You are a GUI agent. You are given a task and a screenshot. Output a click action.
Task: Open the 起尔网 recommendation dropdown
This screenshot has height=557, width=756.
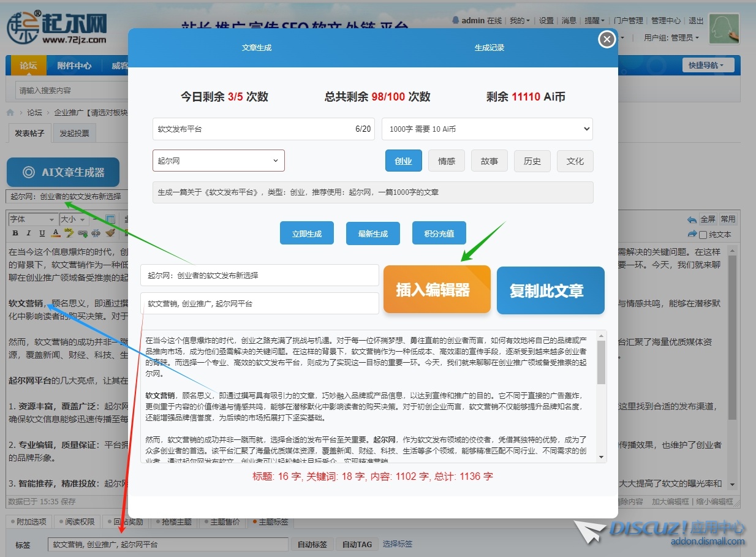point(218,161)
